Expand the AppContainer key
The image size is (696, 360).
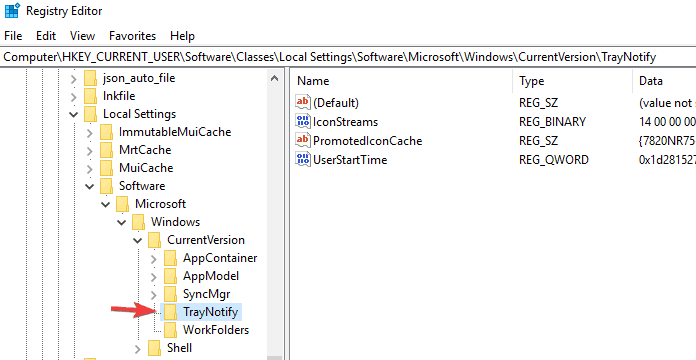coord(154,258)
